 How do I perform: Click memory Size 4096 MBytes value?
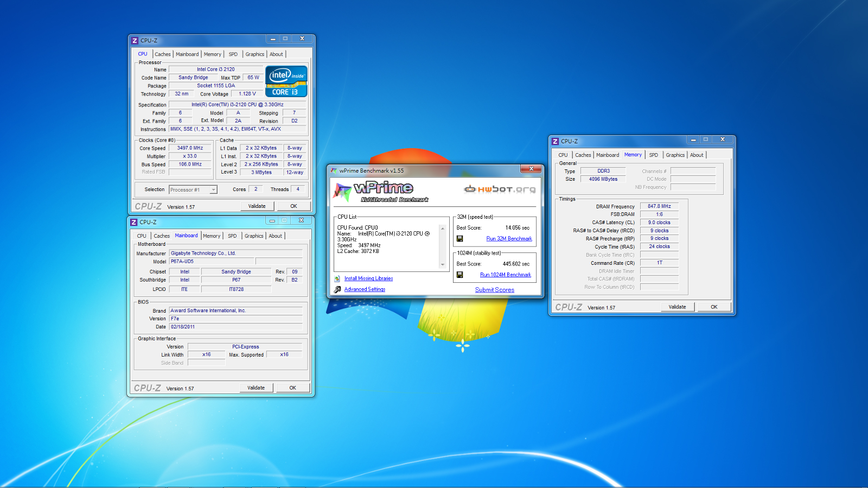coord(603,179)
